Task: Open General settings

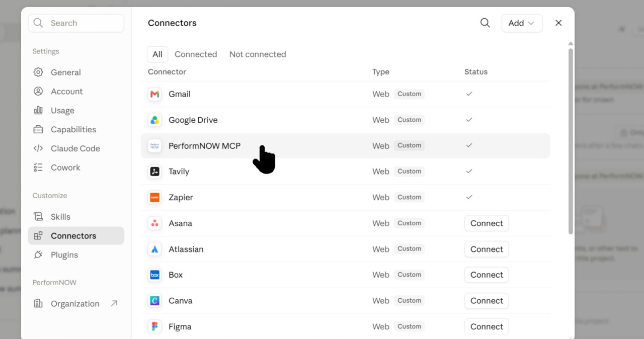Action: [76, 72]
